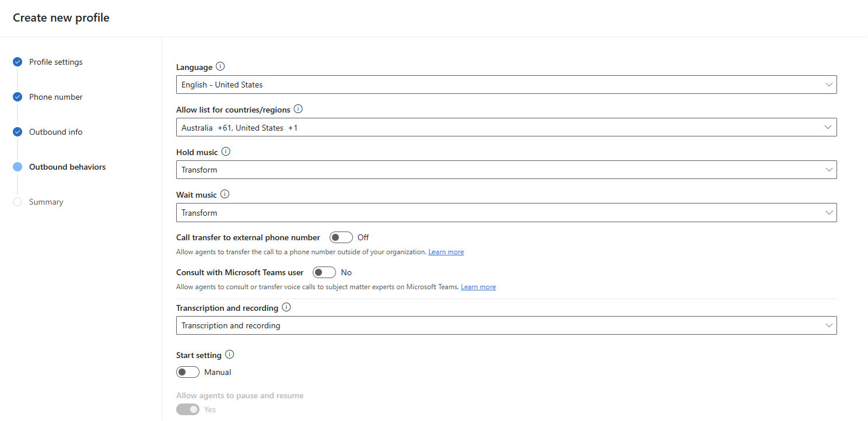Expand Transcription and recording dropdown
Screen dimensions: 868x421
tap(506, 325)
